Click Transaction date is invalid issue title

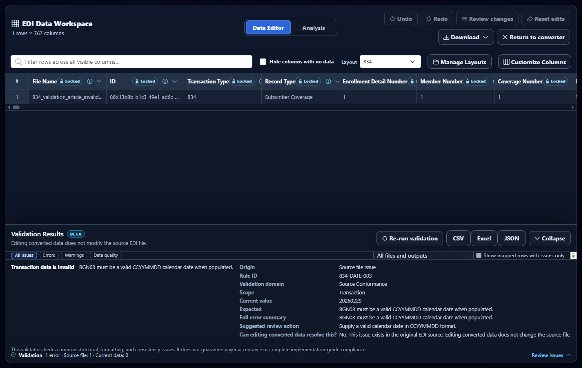pos(42,267)
